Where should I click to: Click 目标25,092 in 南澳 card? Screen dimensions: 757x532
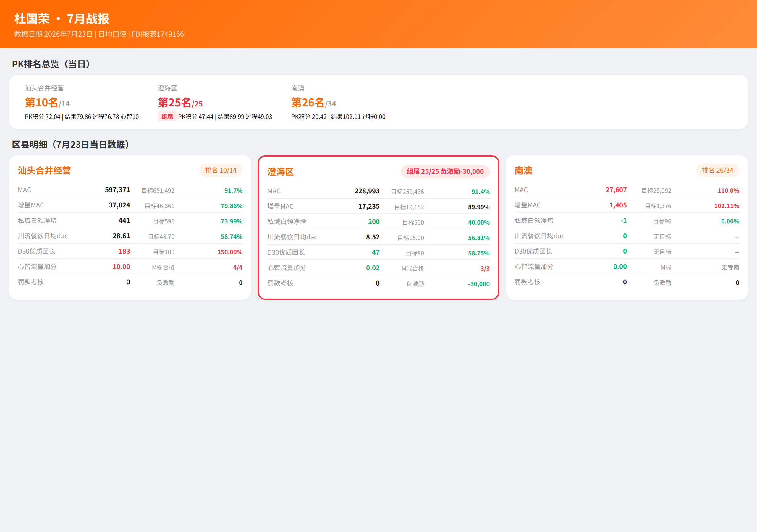[x=656, y=191]
